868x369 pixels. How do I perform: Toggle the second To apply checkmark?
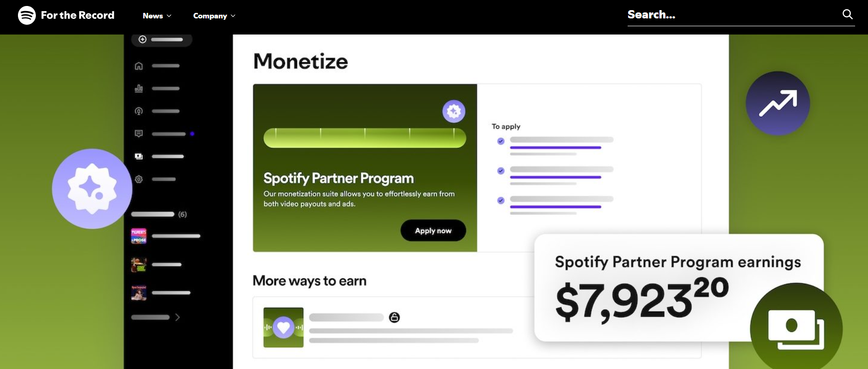tap(501, 171)
